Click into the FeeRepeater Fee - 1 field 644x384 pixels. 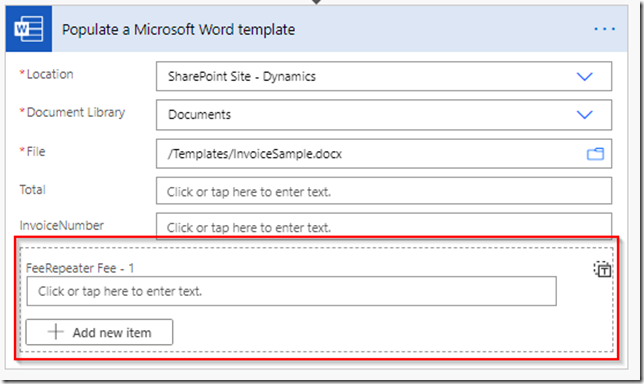(291, 291)
